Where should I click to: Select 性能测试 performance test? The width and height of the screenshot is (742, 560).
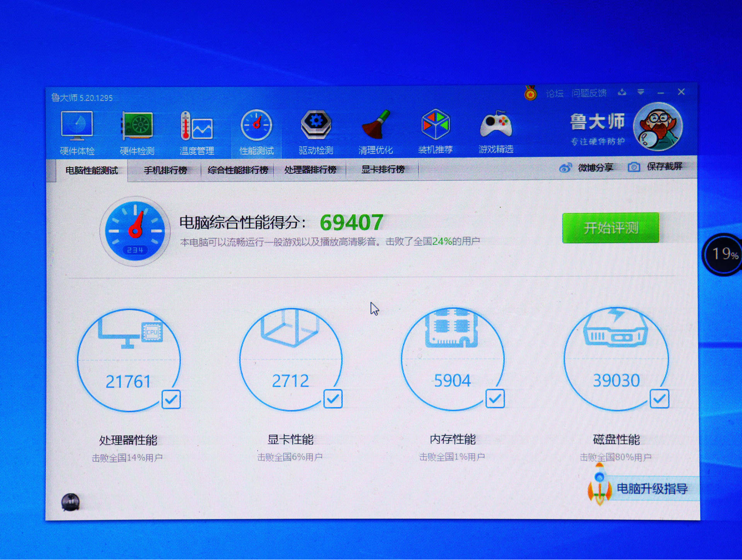[x=257, y=132]
